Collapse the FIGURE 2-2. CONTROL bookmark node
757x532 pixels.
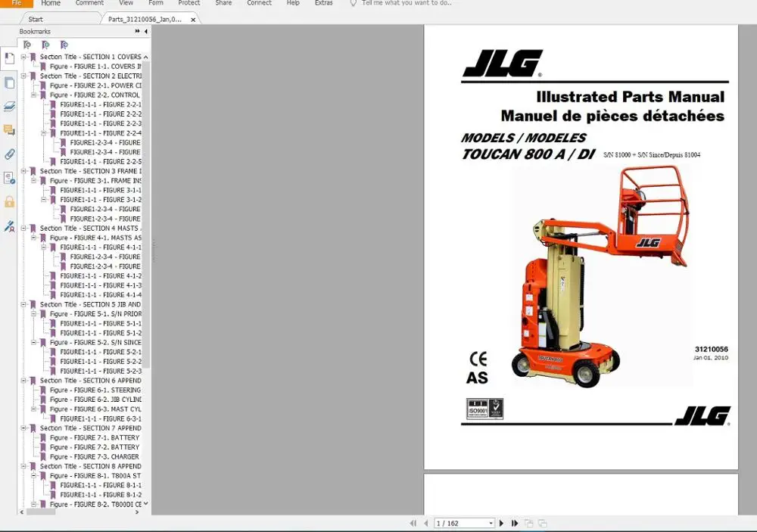(x=33, y=95)
